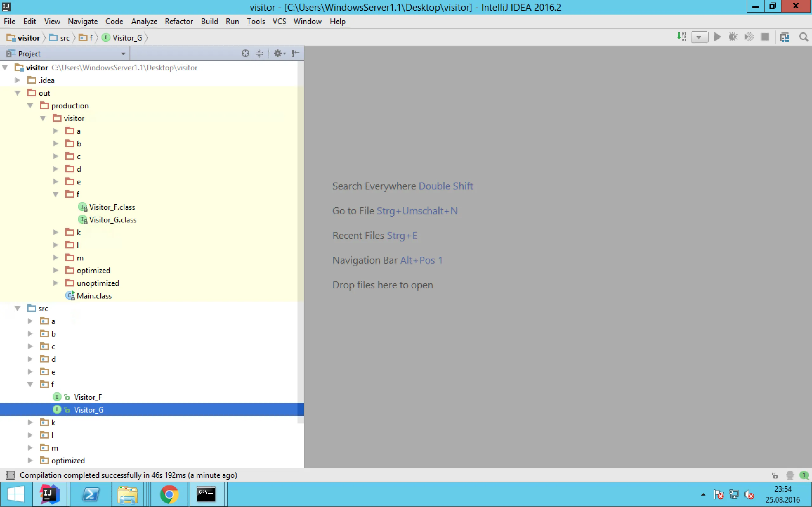Toggle the read-only lock icon in status bar
812x507 pixels.
775,475
